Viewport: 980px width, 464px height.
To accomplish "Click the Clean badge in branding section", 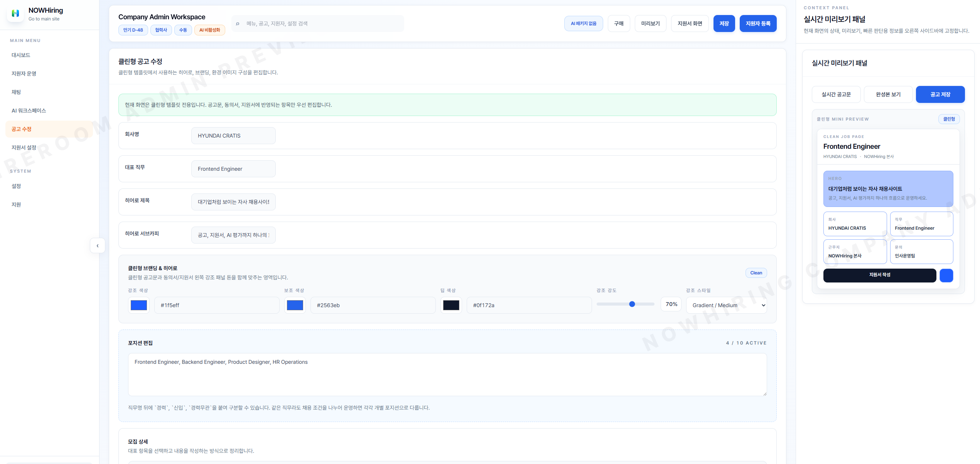I will [x=756, y=273].
